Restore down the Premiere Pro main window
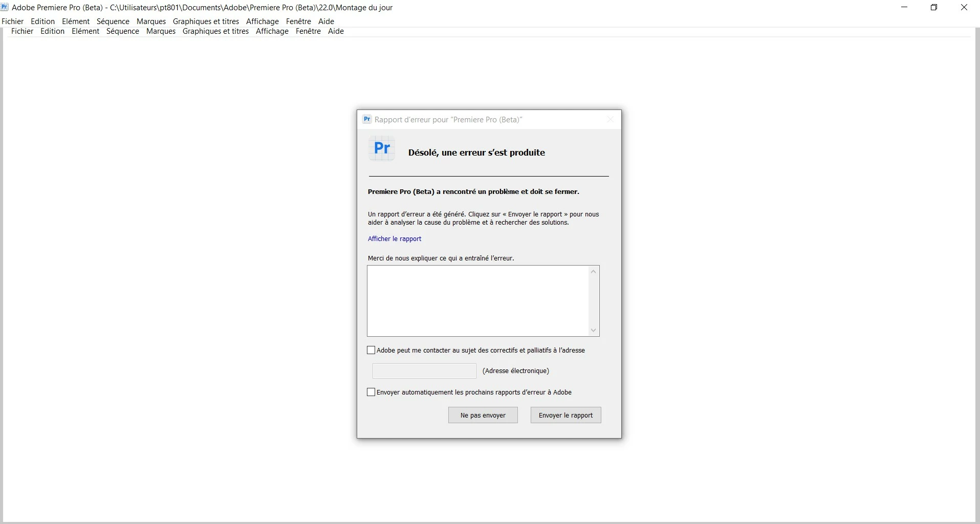Image resolution: width=980 pixels, height=524 pixels. pyautogui.click(x=934, y=8)
